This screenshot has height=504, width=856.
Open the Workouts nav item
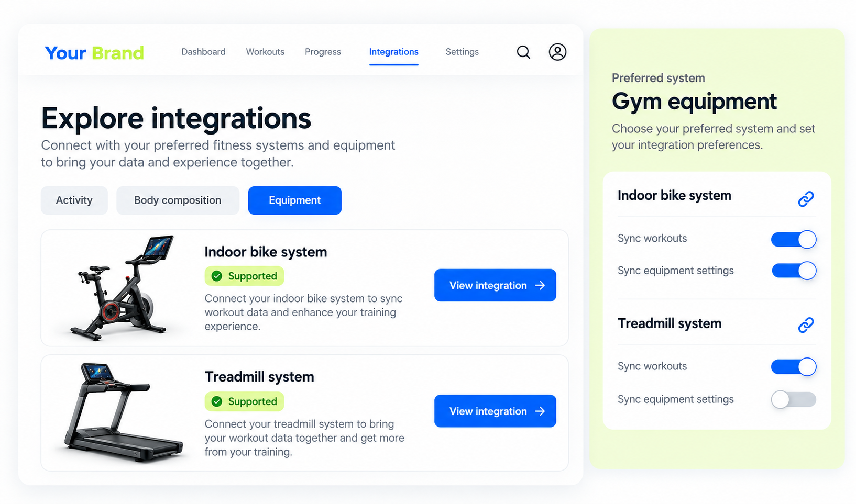pos(265,52)
